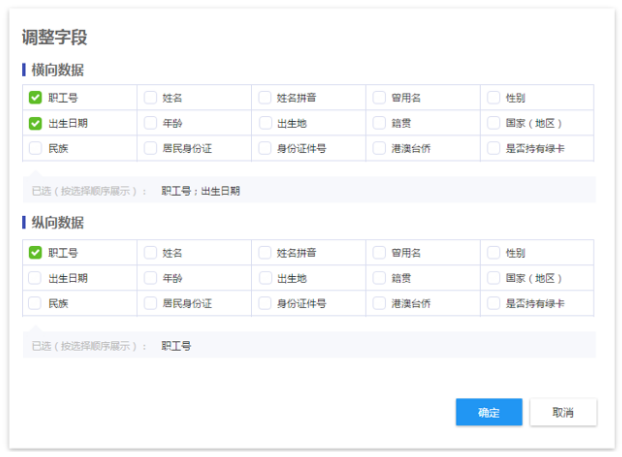Tick 曾用名 checkbox under 横向数据
The image size is (622, 457).
click(x=380, y=98)
